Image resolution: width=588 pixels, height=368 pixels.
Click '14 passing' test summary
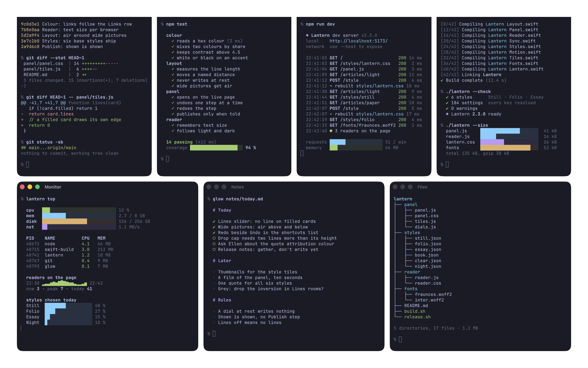[x=179, y=142]
